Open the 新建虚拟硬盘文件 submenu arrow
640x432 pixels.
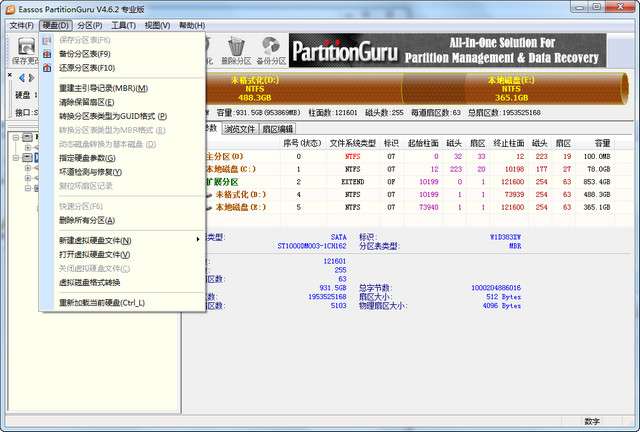click(x=198, y=239)
